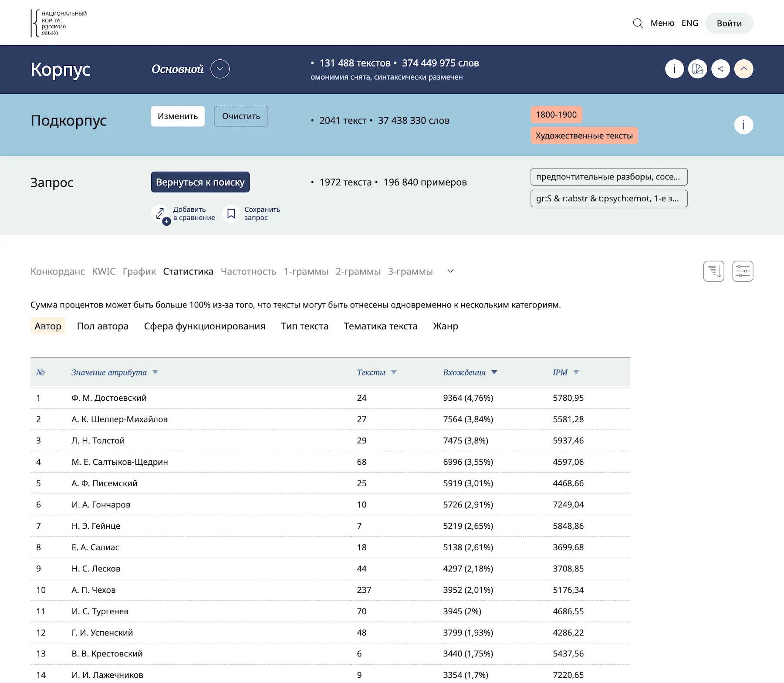Viewport: 784px width, 683px height.
Task: Sort by Вхождения column arrow
Action: click(494, 372)
